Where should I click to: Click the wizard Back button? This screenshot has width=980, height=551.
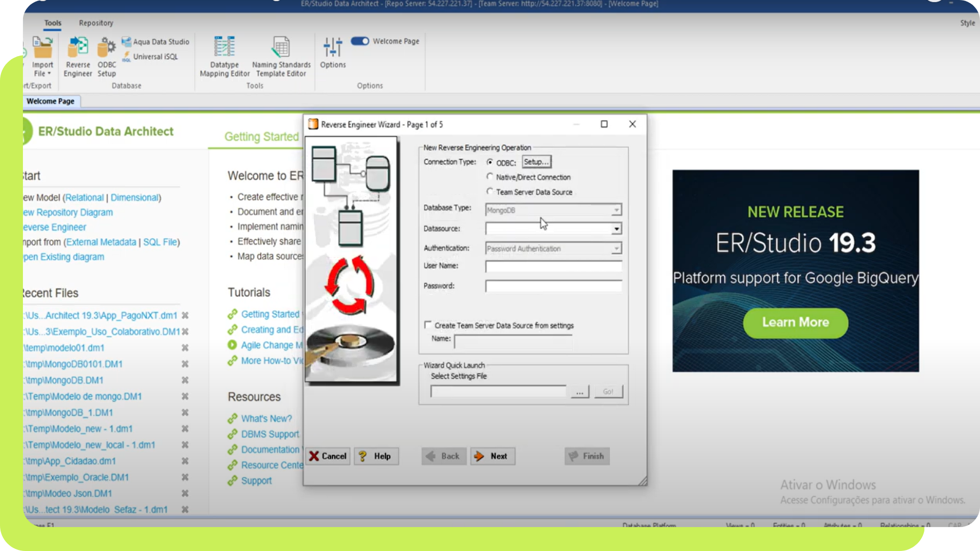click(x=444, y=456)
